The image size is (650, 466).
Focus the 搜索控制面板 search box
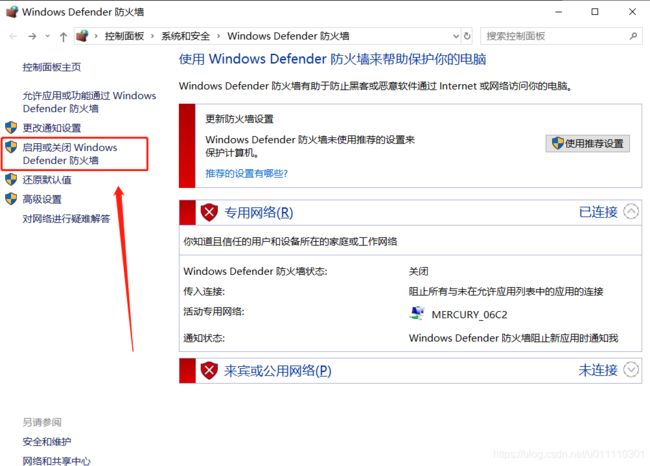[x=561, y=36]
